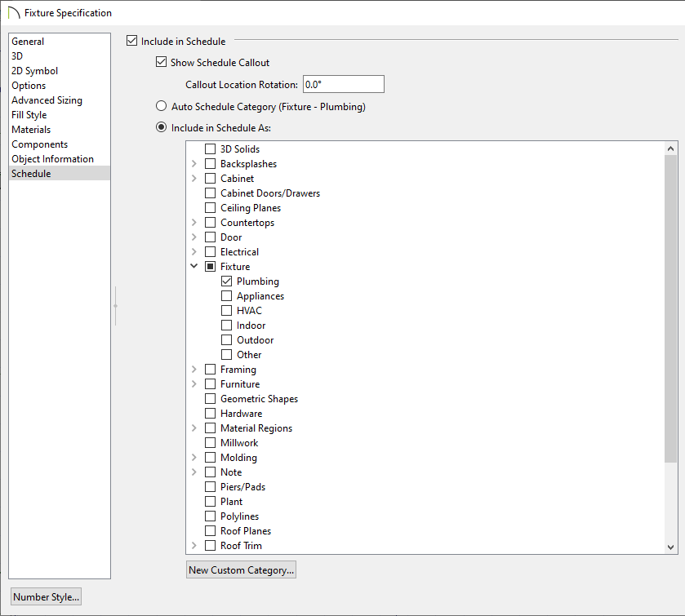Image resolution: width=685 pixels, height=616 pixels.
Task: Click the category list scrollbar thumb
Action: pos(670,308)
